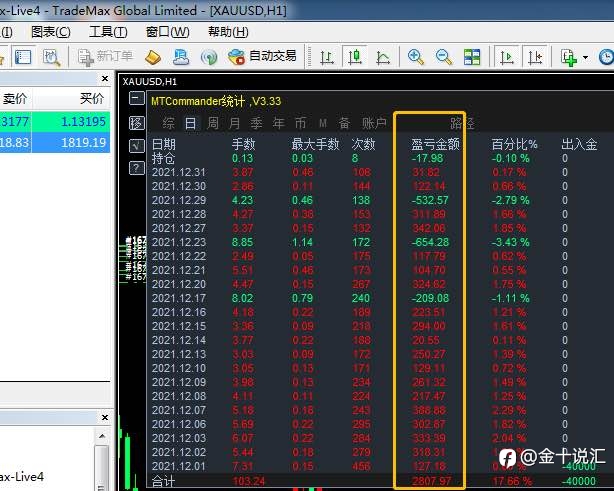
Task: Click the 盈亏金额 column header
Action: (x=435, y=144)
